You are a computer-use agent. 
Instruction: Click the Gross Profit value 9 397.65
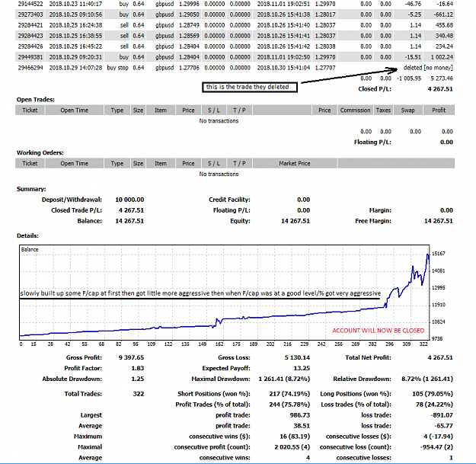click(x=131, y=358)
